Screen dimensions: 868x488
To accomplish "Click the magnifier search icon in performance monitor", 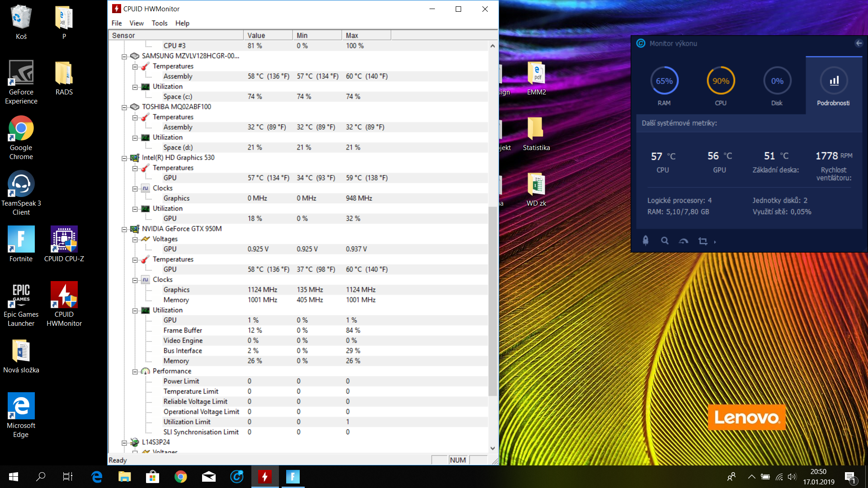I will tap(665, 241).
